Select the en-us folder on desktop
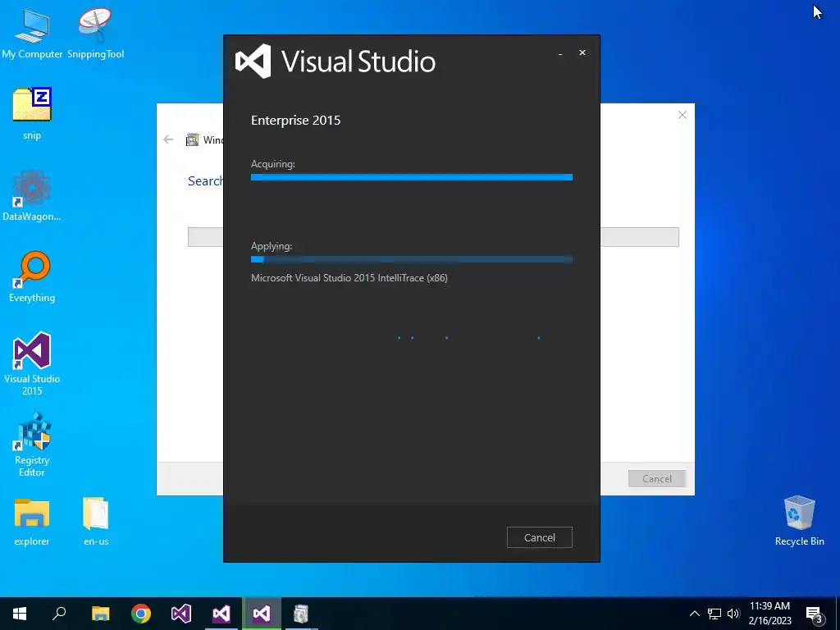The height and width of the screenshot is (630, 840). point(96,522)
